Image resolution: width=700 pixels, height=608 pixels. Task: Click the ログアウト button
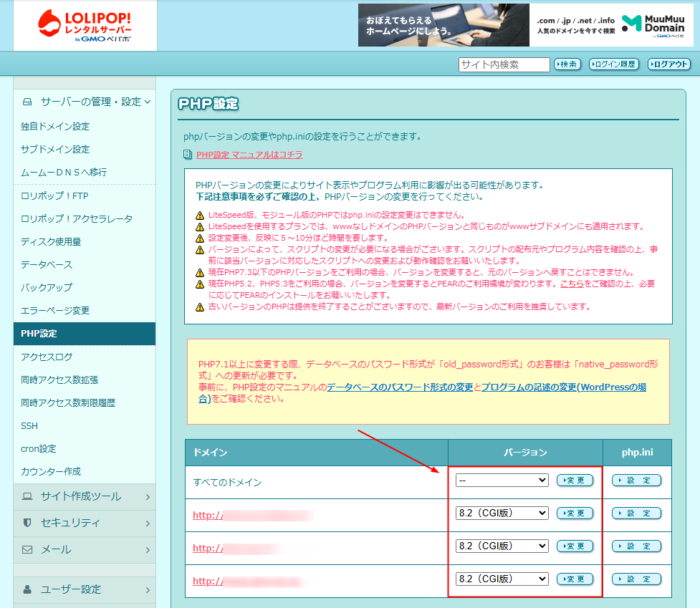pyautogui.click(x=668, y=64)
